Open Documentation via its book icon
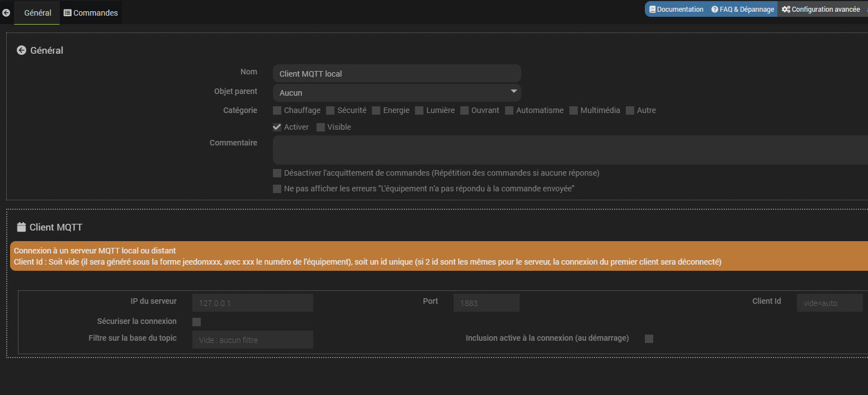 point(652,10)
